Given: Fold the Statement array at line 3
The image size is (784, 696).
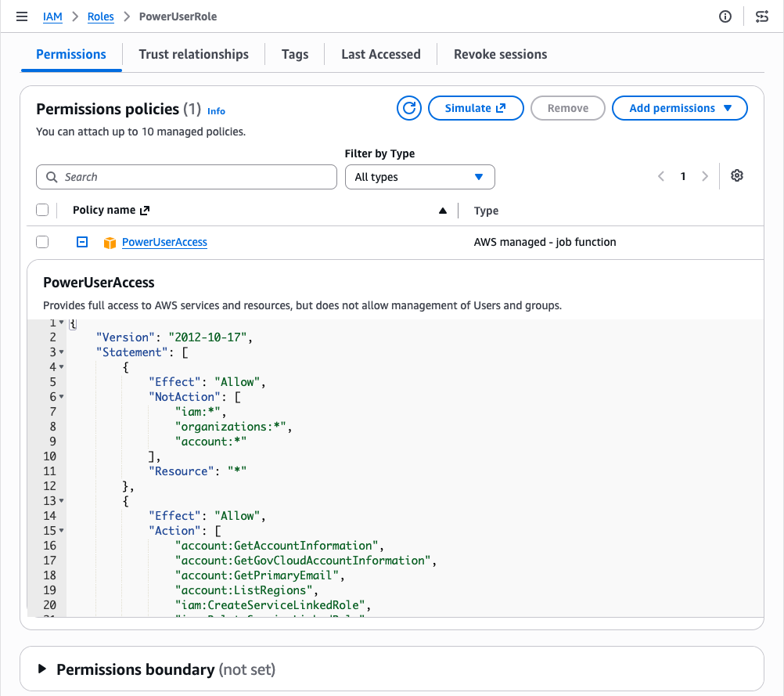Looking at the screenshot, I should (x=62, y=352).
